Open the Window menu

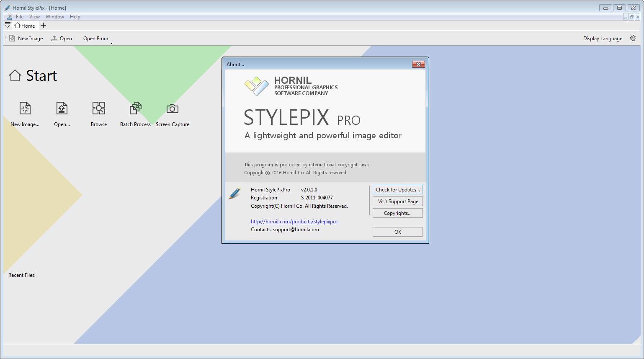tap(55, 17)
